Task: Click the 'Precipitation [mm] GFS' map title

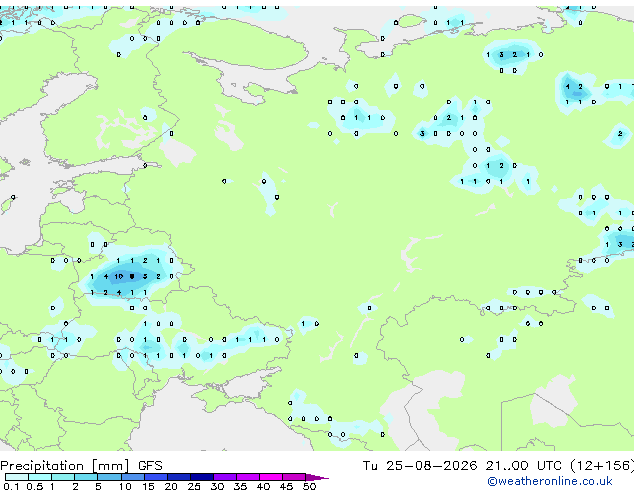Action: point(81,466)
